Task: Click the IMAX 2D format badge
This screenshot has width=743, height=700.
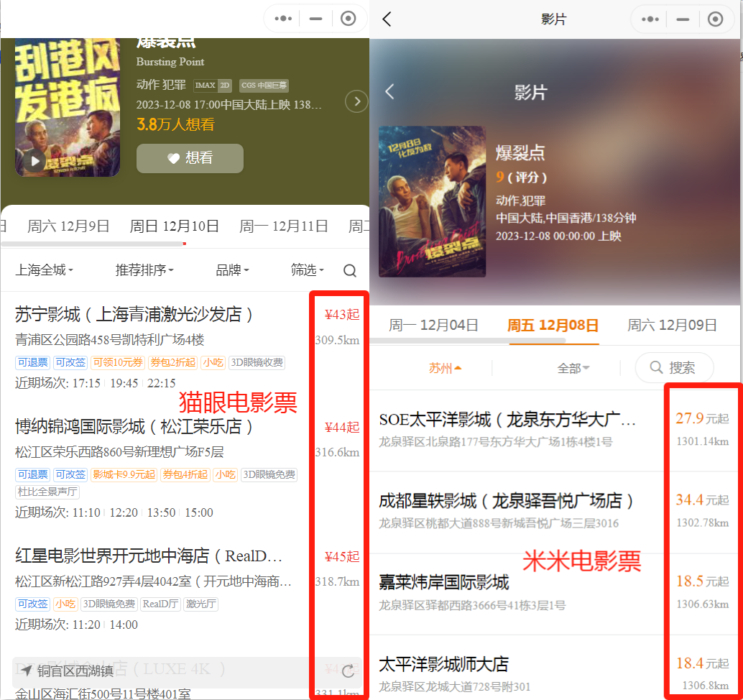Action: coord(212,86)
